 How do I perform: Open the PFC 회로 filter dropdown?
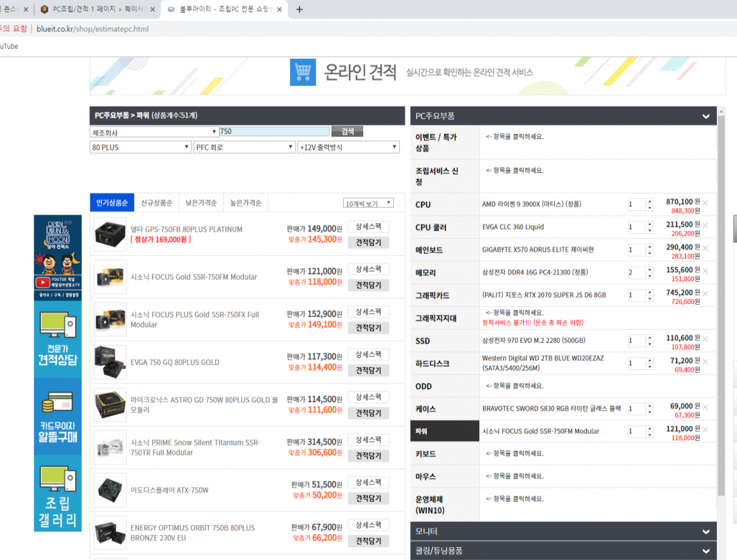[x=245, y=147]
